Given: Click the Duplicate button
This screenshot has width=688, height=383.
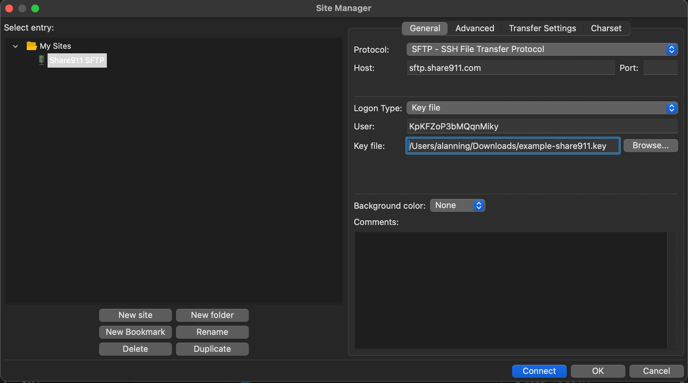Looking at the screenshot, I should point(212,349).
